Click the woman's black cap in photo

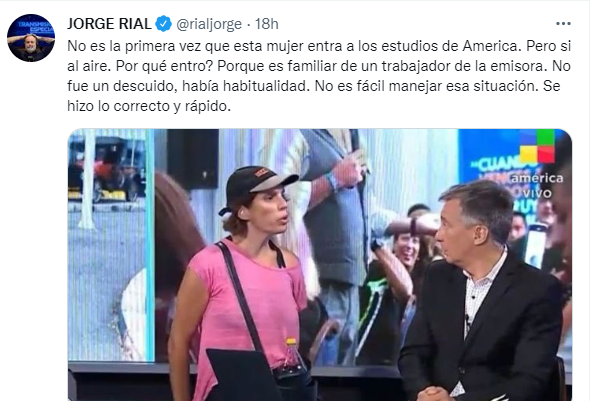point(257,185)
